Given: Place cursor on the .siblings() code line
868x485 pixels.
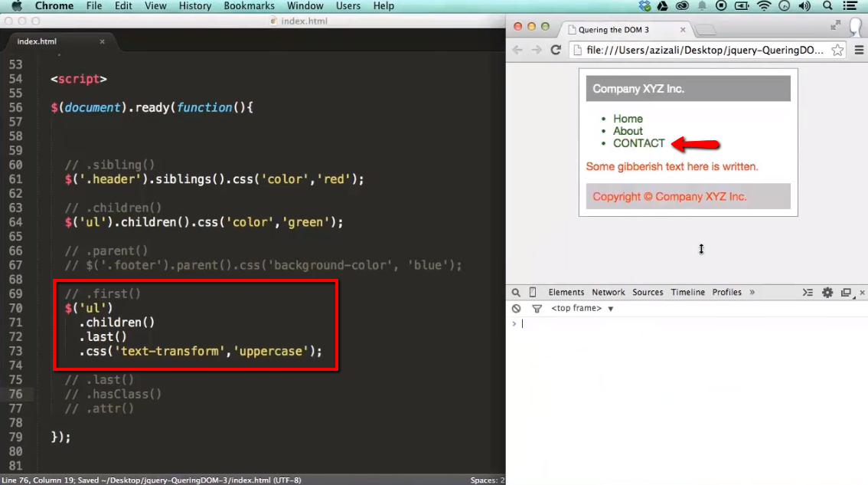Looking at the screenshot, I should click(x=214, y=179).
